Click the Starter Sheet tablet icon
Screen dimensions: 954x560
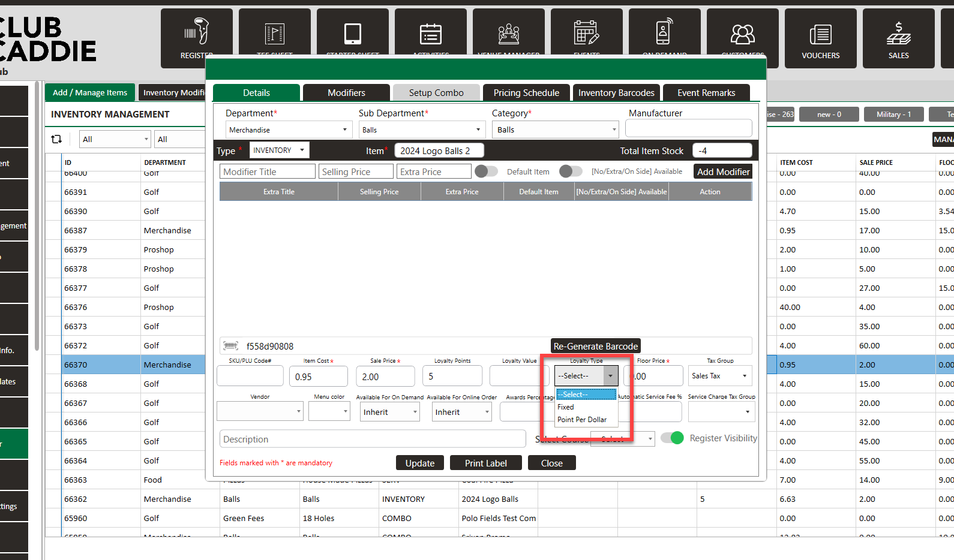[x=352, y=34]
